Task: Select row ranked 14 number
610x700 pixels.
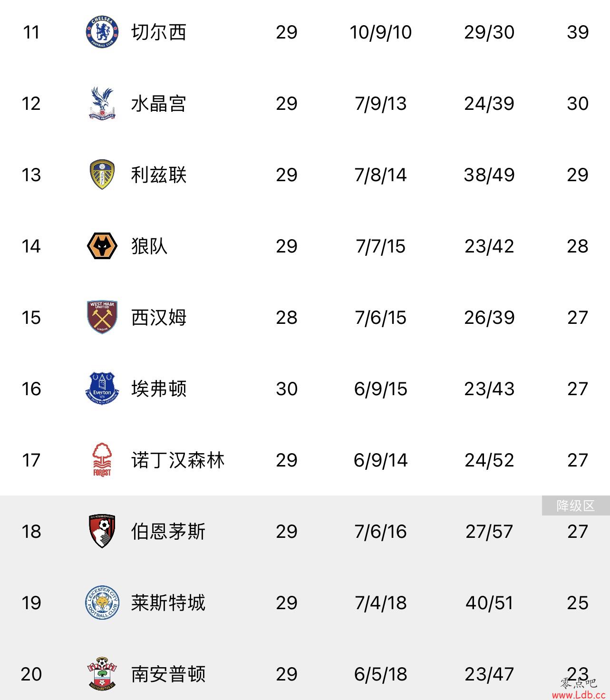Action: pyautogui.click(x=31, y=246)
